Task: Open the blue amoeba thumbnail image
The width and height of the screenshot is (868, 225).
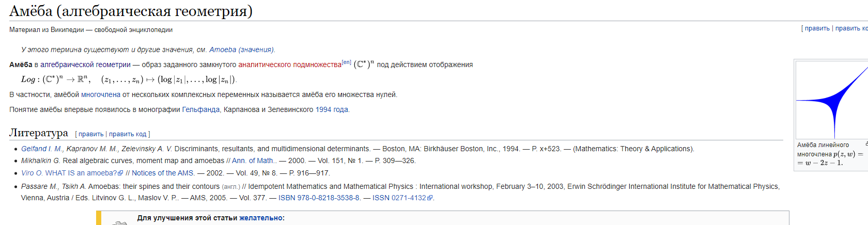Action: pyautogui.click(x=832, y=100)
